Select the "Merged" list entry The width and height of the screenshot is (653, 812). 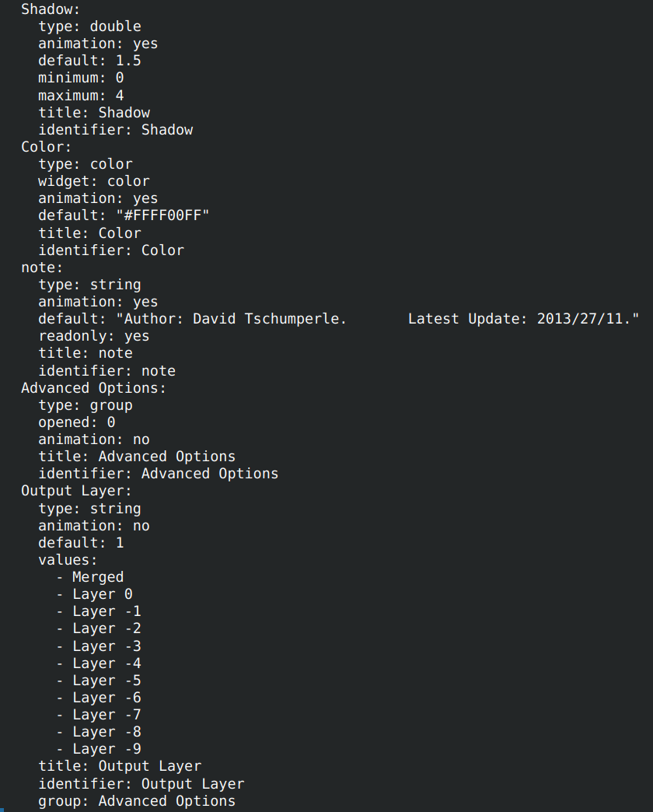tap(98, 577)
